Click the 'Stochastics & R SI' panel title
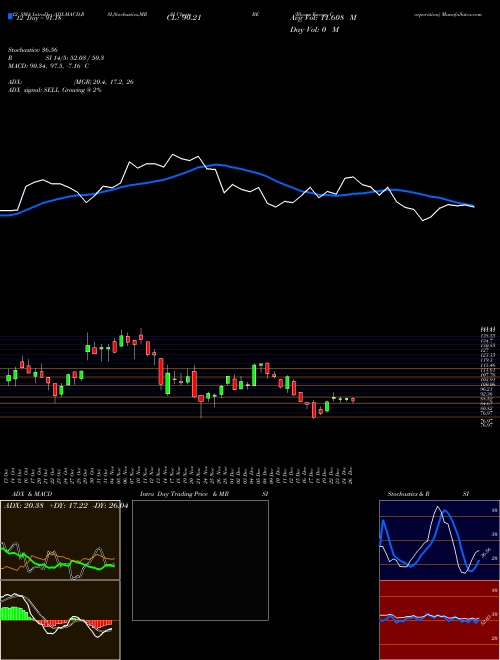 click(428, 494)
